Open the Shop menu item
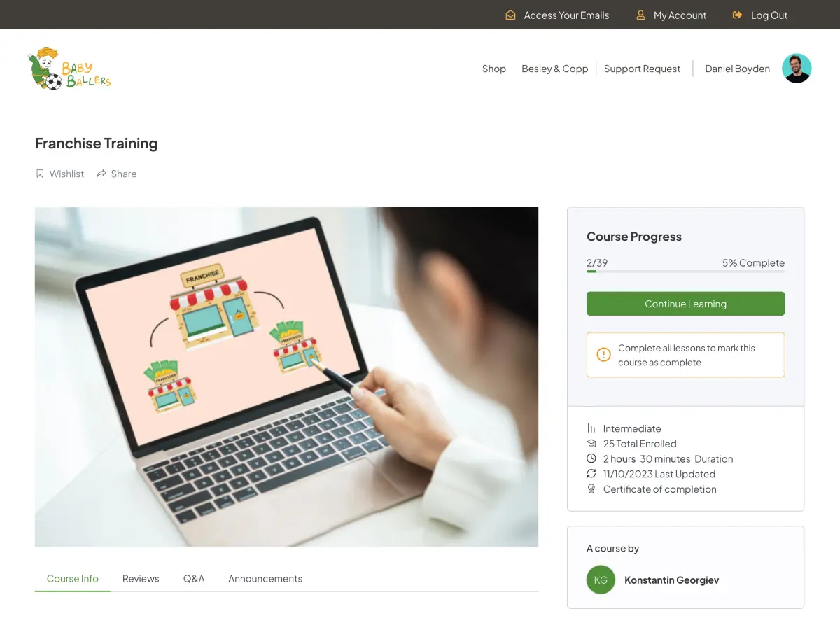This screenshot has width=840, height=630. click(494, 69)
